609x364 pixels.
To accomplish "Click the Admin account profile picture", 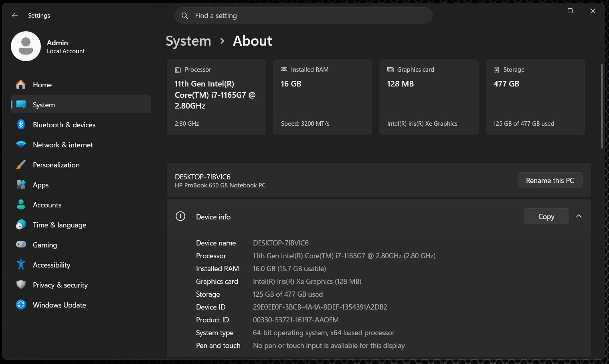I will 26,46.
